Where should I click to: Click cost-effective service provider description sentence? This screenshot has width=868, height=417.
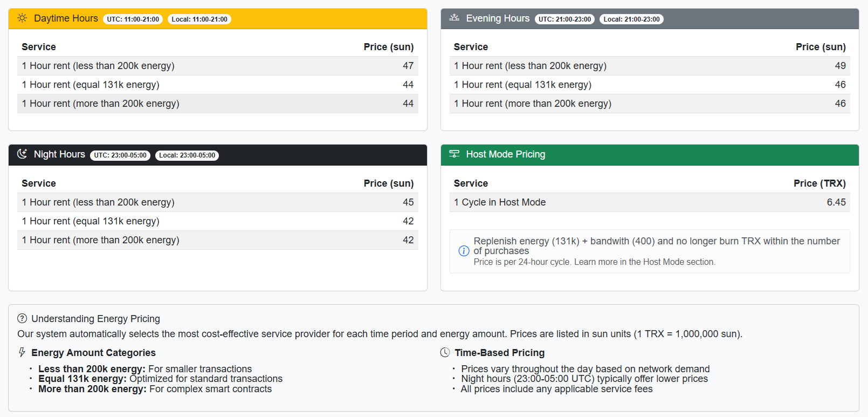tap(380, 334)
